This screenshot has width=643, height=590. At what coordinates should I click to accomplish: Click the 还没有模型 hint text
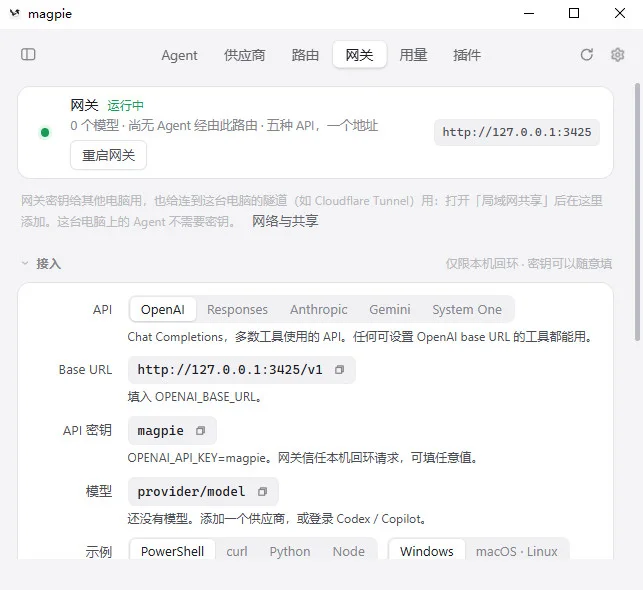[277, 519]
